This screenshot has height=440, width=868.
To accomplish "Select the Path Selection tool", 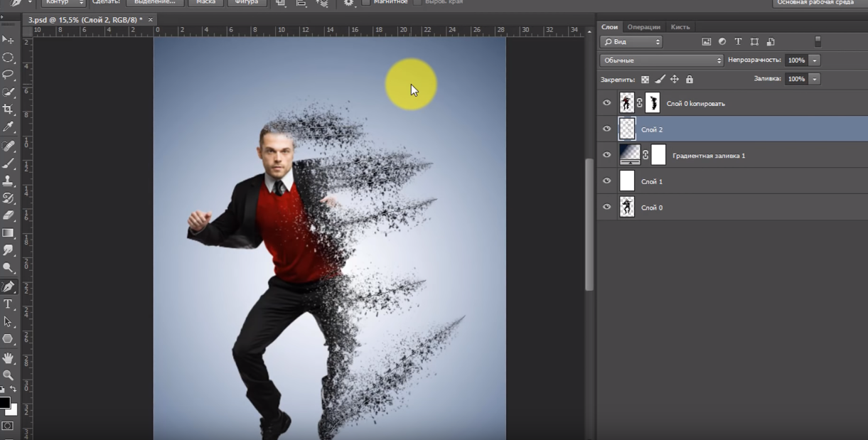I will click(x=8, y=322).
